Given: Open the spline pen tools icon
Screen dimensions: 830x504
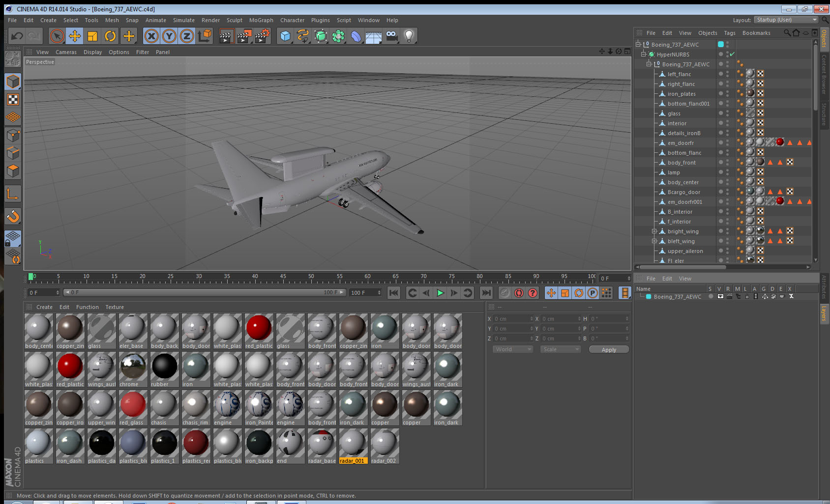Looking at the screenshot, I should (303, 36).
